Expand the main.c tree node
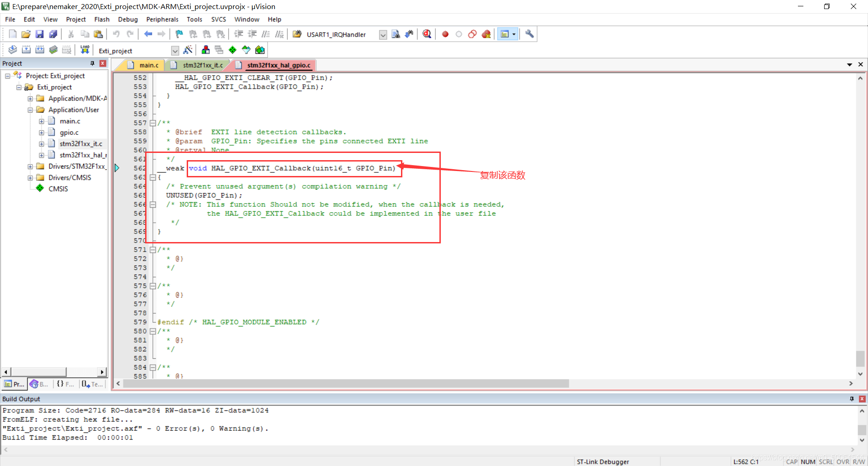868x466 pixels. 42,121
